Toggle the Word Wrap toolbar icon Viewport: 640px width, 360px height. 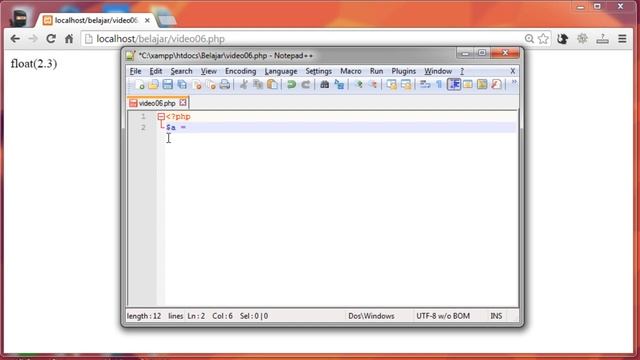coord(425,84)
